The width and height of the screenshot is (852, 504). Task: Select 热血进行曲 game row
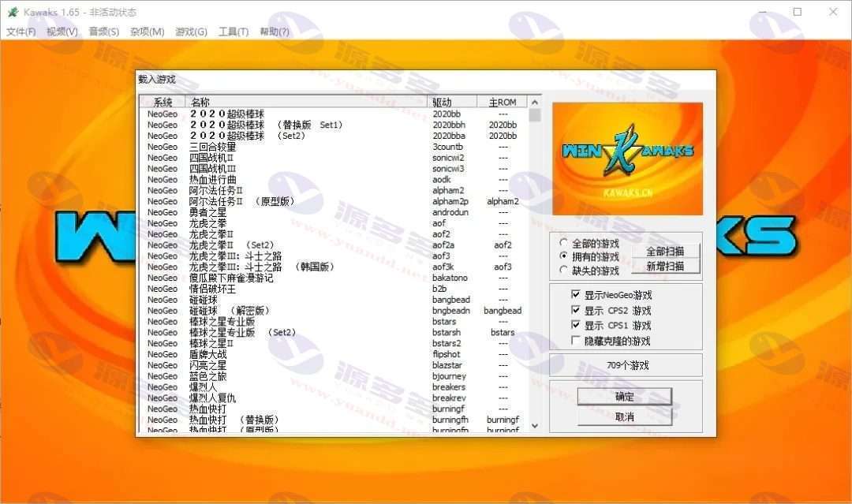333,179
